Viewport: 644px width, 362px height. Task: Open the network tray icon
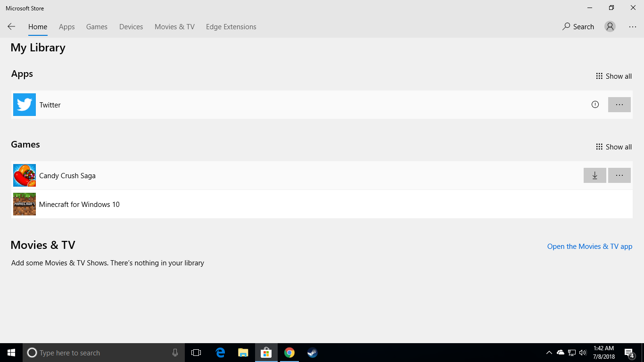[x=572, y=353]
